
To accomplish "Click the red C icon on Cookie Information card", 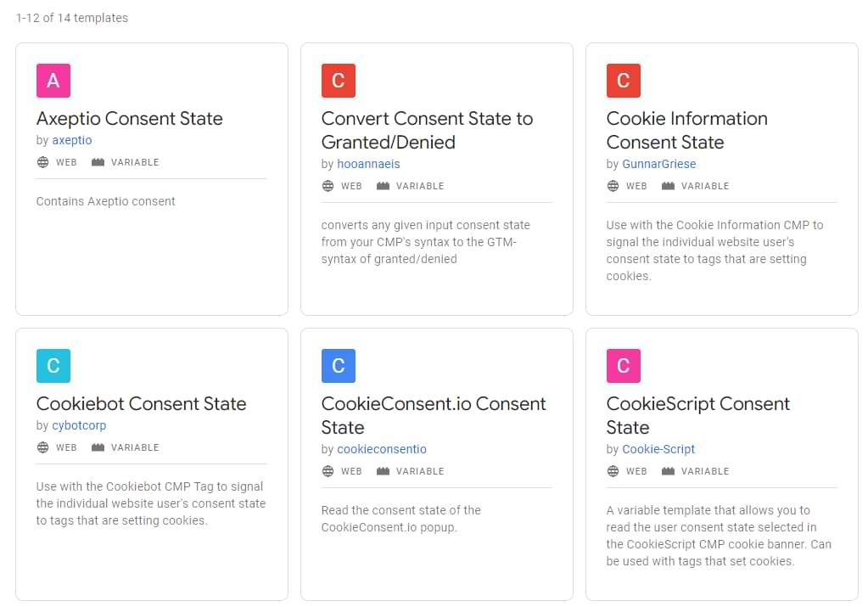I will pos(624,81).
